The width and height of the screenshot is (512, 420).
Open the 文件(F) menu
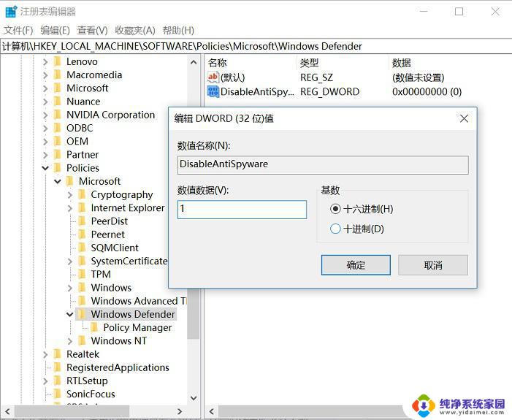tap(18, 31)
